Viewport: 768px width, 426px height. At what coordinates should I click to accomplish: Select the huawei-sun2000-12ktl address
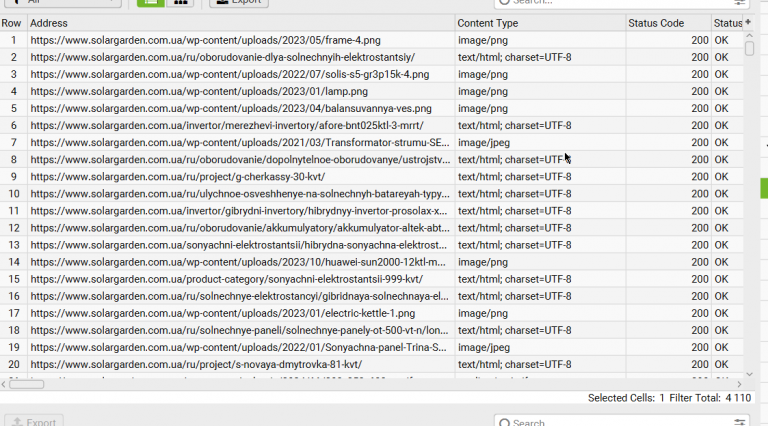(x=238, y=262)
